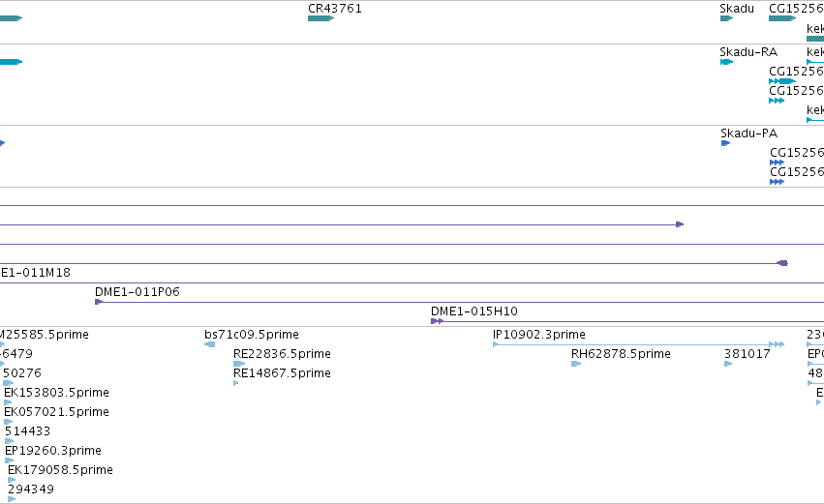Click the RH62878.5prime label
The image size is (824, 504).
point(622,354)
